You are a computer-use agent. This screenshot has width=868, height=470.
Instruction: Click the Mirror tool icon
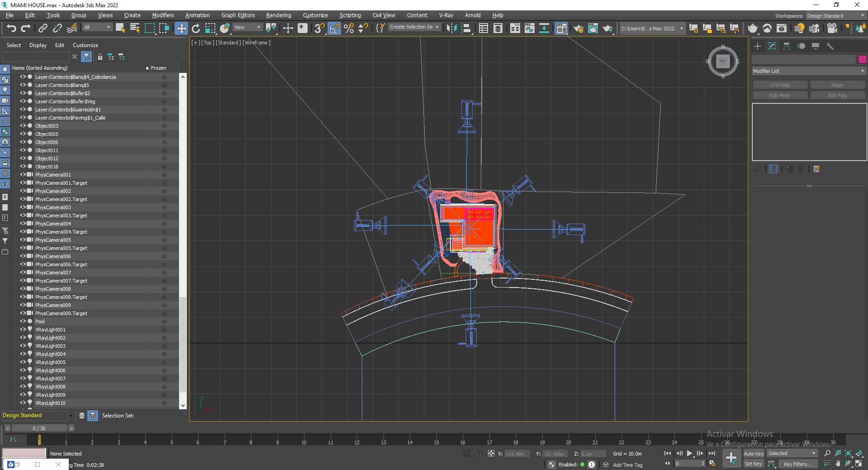point(451,29)
